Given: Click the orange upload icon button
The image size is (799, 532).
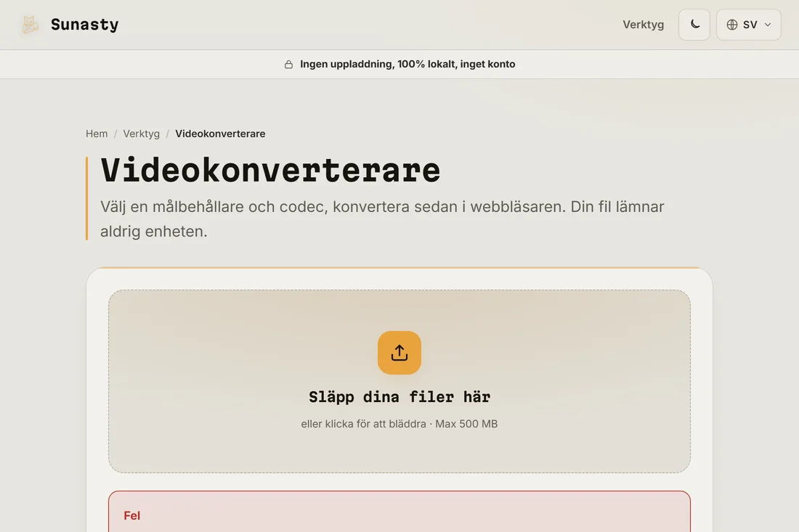Looking at the screenshot, I should 399,353.
